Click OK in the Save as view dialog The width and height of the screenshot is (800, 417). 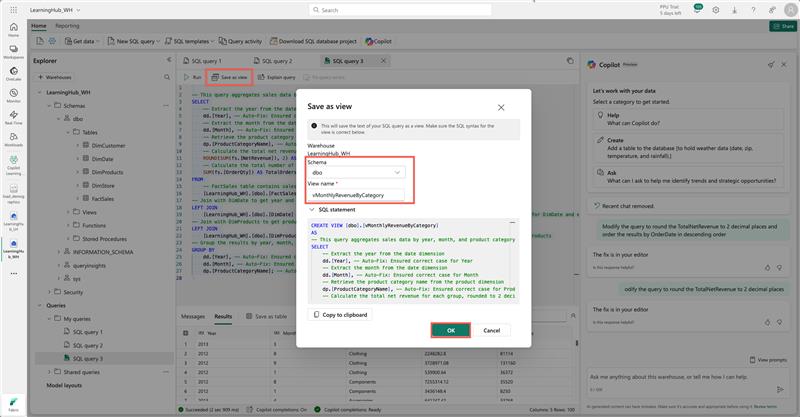point(451,331)
